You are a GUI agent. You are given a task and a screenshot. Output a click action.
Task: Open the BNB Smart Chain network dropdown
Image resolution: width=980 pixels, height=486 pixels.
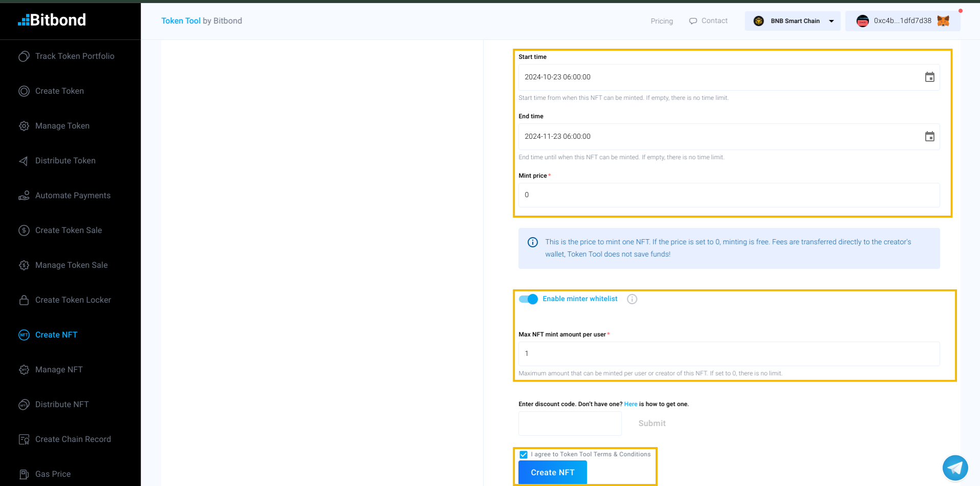pyautogui.click(x=792, y=21)
